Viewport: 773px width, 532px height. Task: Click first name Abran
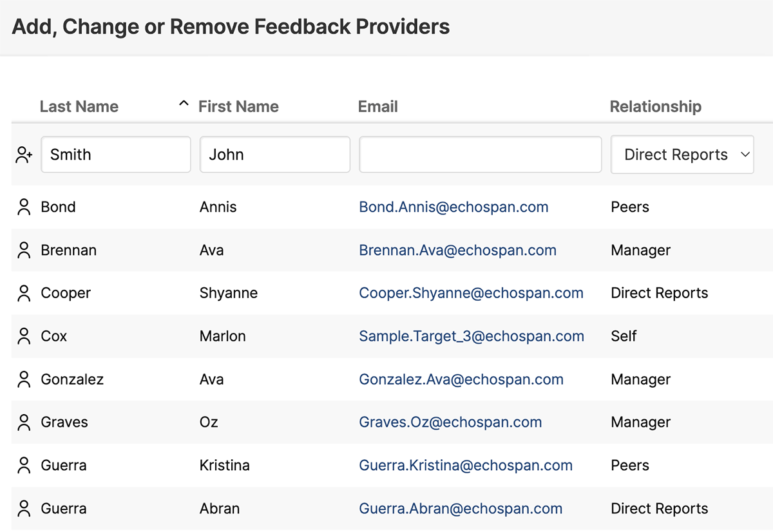coord(220,508)
